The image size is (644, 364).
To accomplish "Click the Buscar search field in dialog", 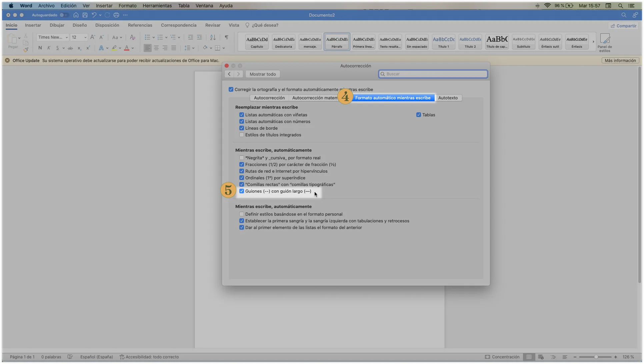I will coord(433,74).
